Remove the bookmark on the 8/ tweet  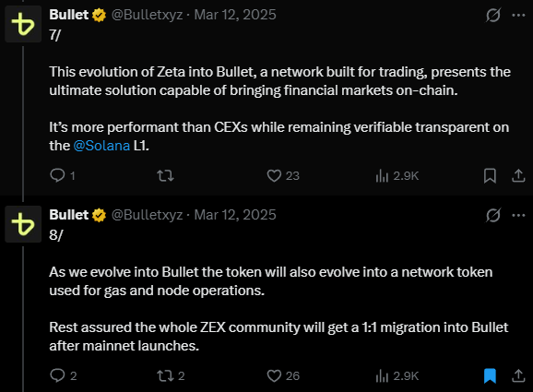pos(490,375)
